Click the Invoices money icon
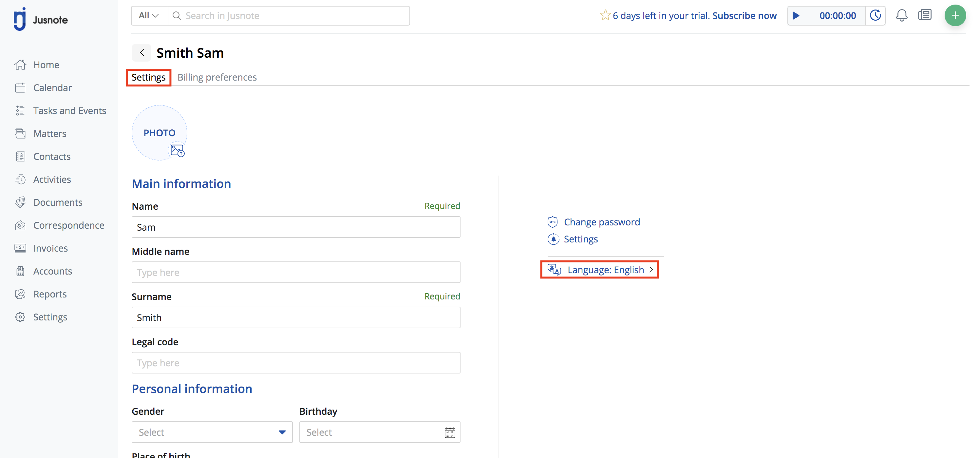 coord(20,248)
